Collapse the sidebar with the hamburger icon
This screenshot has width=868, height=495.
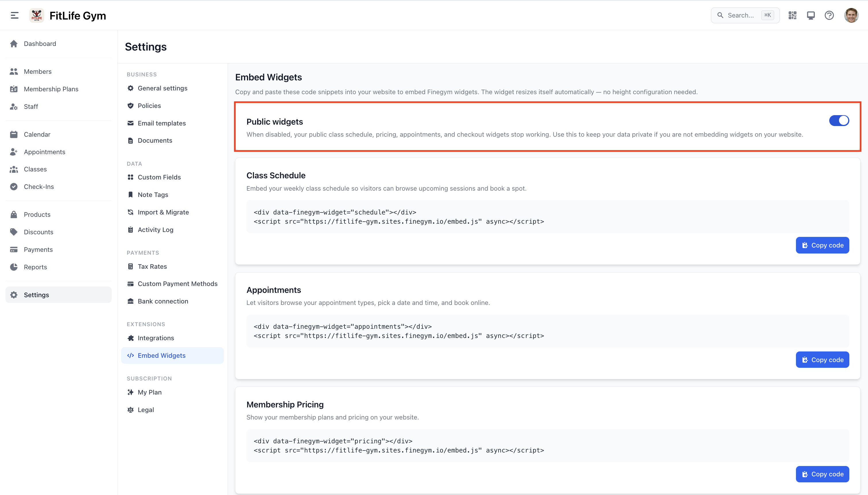14,15
